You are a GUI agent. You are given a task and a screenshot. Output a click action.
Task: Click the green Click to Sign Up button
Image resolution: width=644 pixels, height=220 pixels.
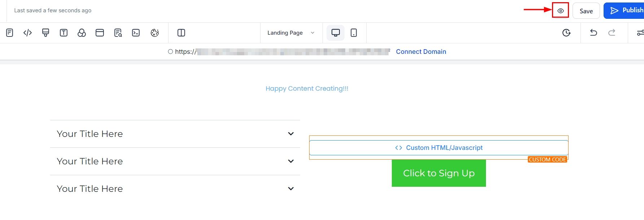pyautogui.click(x=439, y=173)
